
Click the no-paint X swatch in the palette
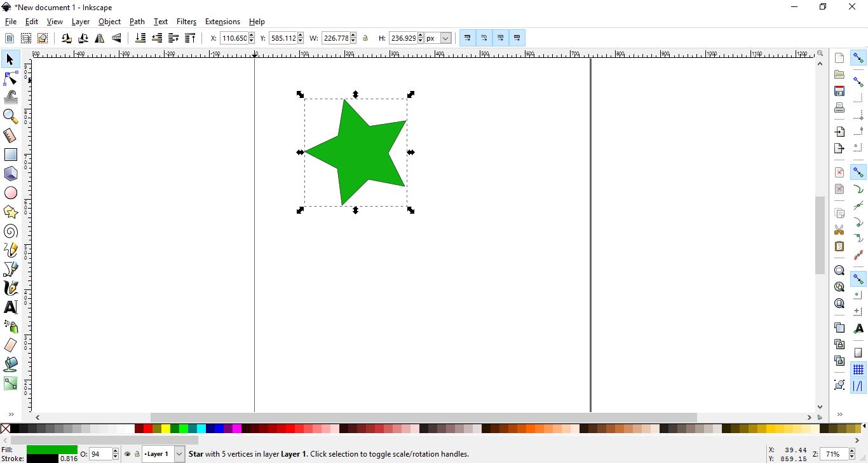pos(6,429)
